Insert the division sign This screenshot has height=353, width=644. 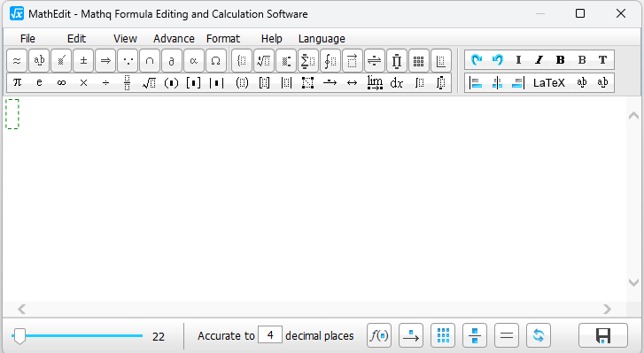pyautogui.click(x=105, y=82)
